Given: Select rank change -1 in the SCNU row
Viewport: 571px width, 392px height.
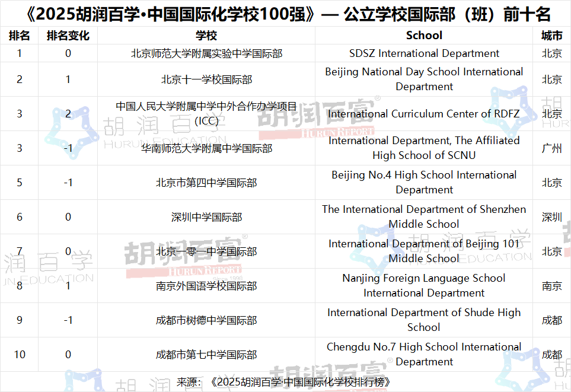Looking at the screenshot, I should pos(68,148).
